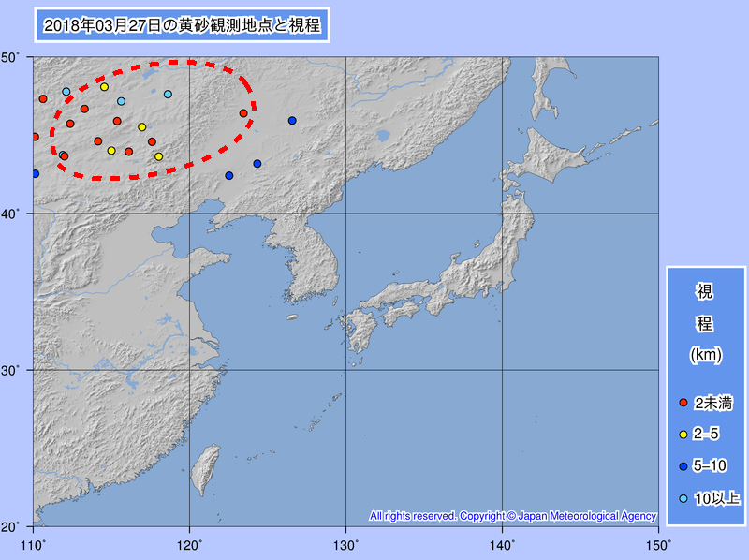
Task: Select the easternmost yellow observation marker
Action: pos(158,156)
